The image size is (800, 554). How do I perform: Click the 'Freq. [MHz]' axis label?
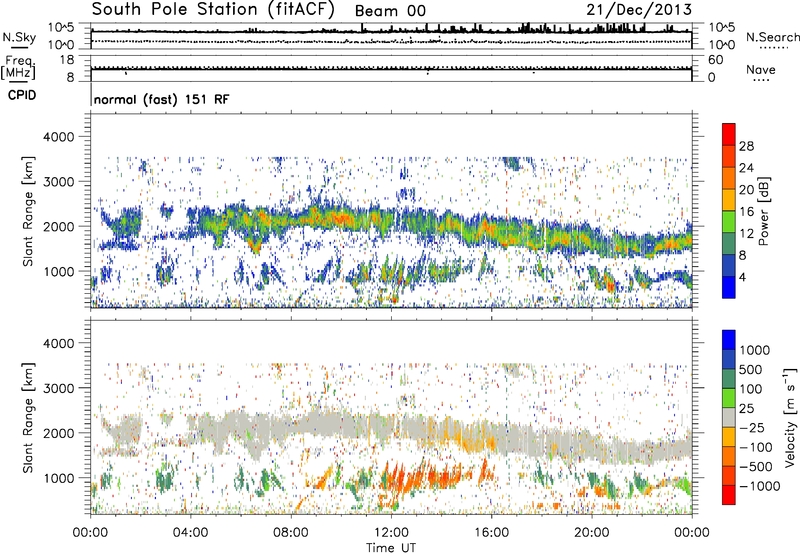(x=18, y=68)
